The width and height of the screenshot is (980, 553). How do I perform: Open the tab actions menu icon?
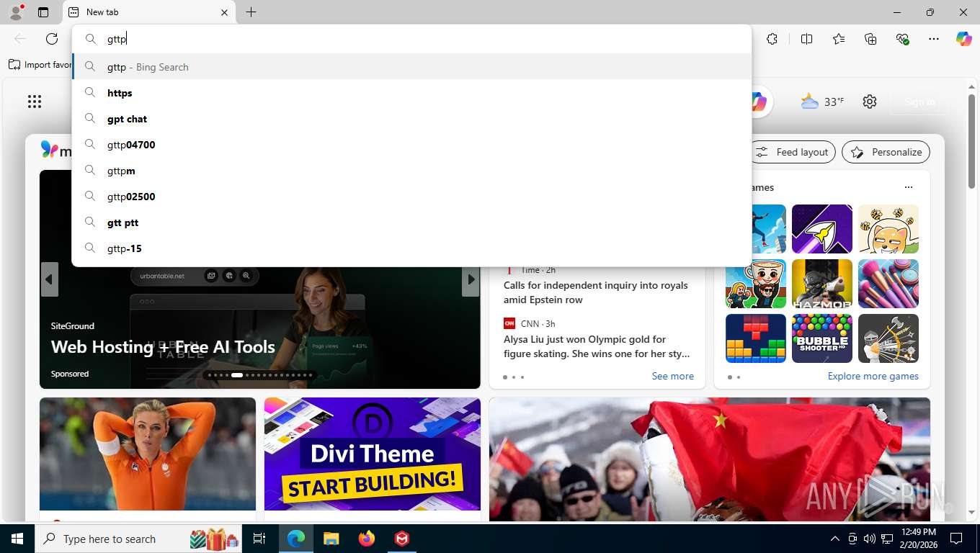[x=43, y=12]
